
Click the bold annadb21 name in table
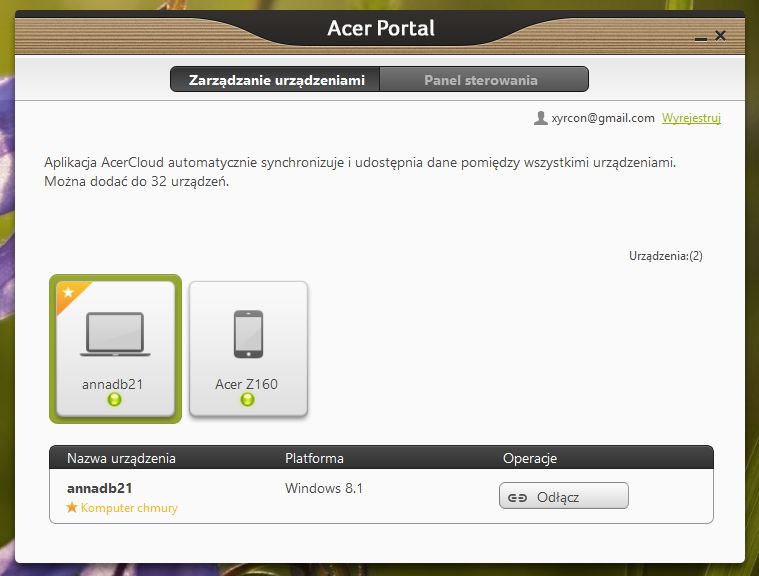[x=100, y=488]
